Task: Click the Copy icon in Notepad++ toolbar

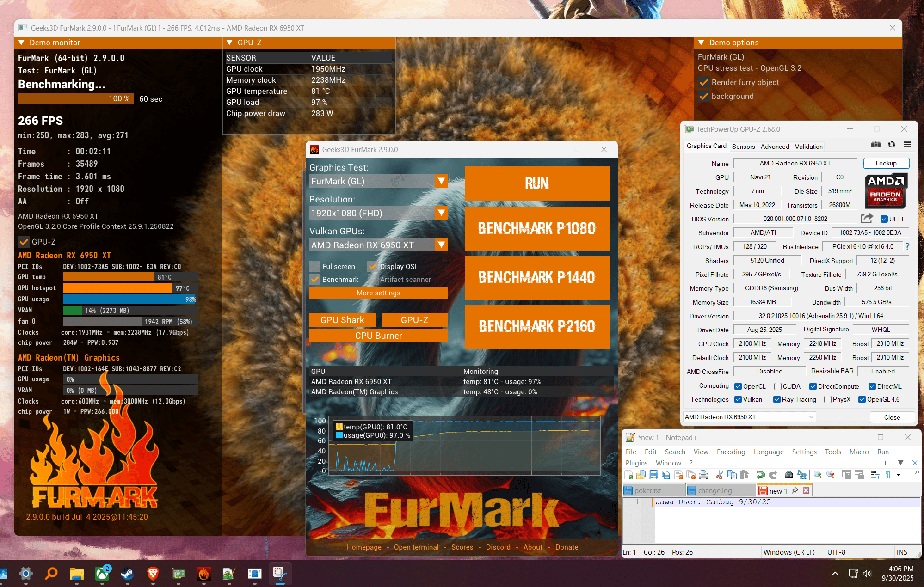Action: click(732, 475)
